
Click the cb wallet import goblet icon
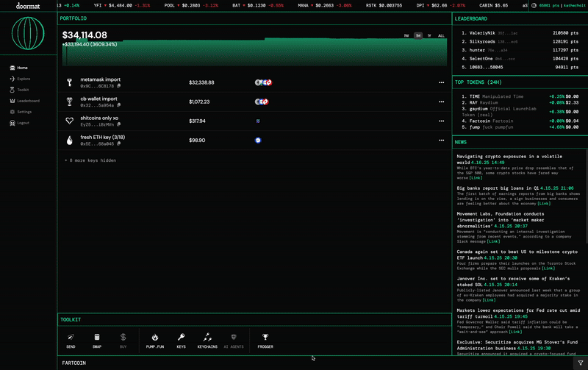69,102
